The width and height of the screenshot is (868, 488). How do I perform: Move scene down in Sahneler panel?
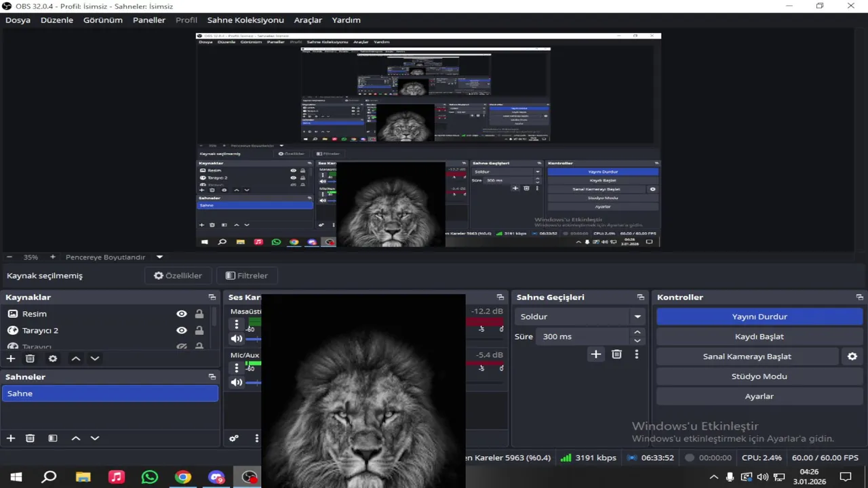point(95,439)
